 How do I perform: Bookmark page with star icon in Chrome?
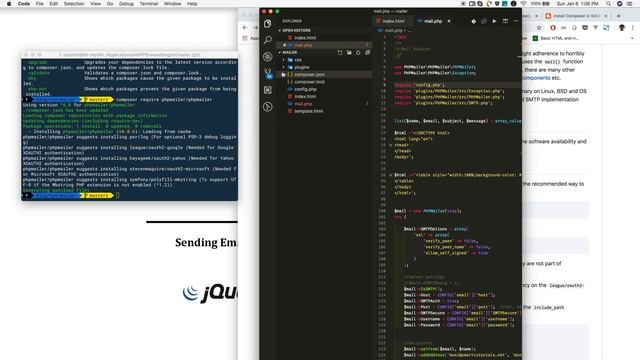click(539, 28)
